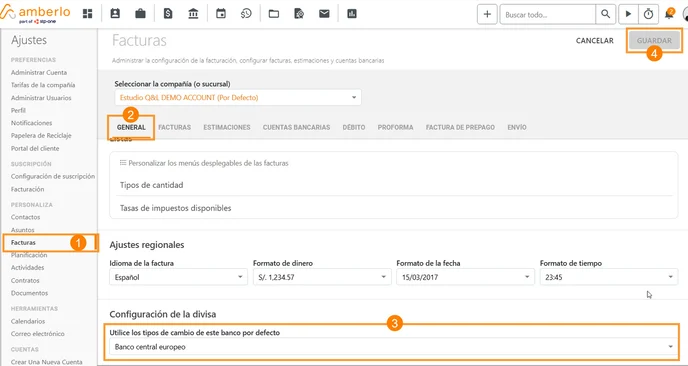
Task: Start timer with play icon
Action: pos(628,14)
